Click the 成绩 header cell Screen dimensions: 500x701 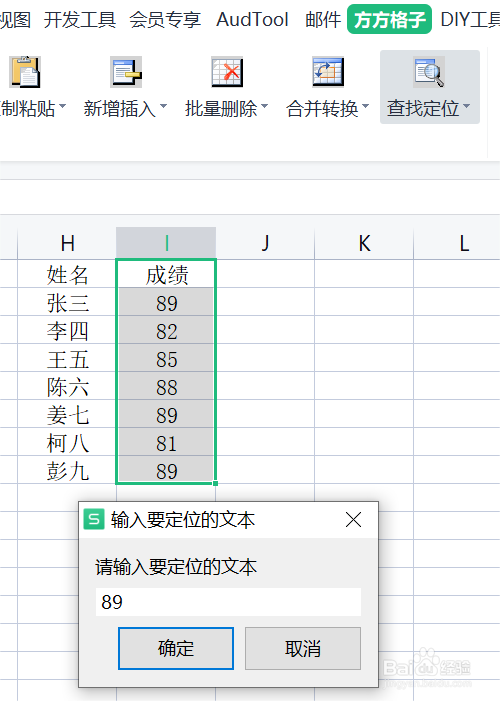(x=166, y=274)
